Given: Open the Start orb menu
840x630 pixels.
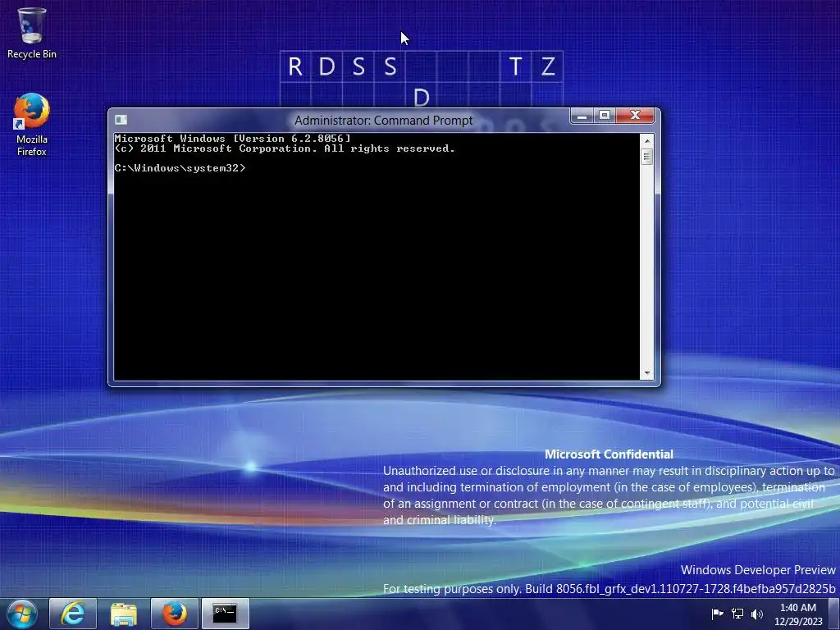Looking at the screenshot, I should (x=21, y=614).
